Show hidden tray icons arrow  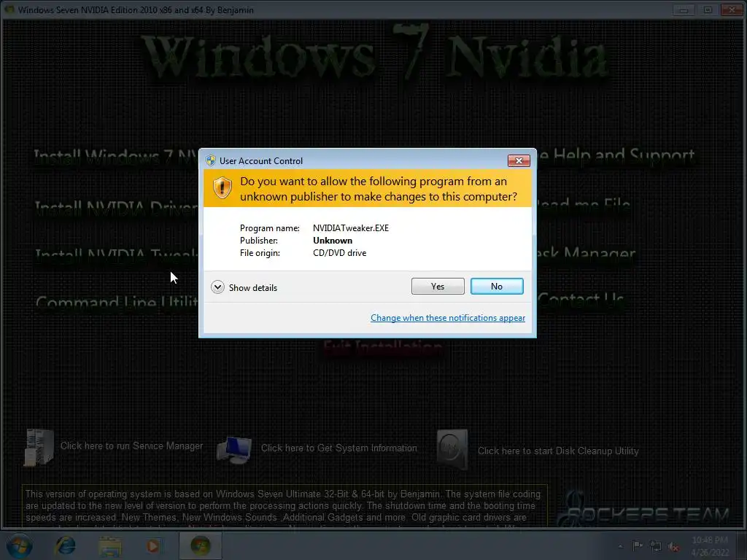(x=620, y=546)
